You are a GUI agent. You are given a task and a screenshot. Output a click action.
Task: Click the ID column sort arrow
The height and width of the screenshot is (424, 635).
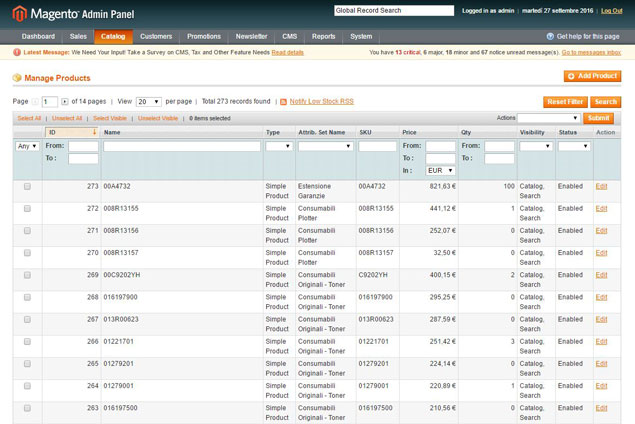click(94, 132)
